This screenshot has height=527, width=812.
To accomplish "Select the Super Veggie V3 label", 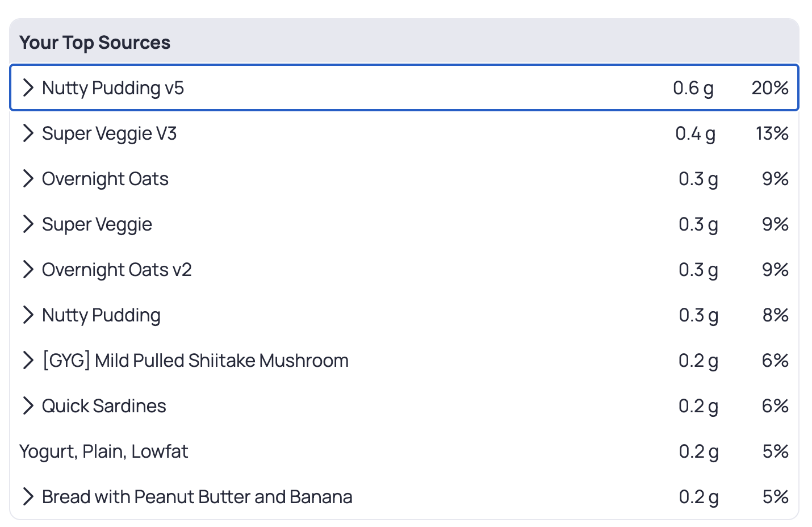I will click(x=110, y=133).
